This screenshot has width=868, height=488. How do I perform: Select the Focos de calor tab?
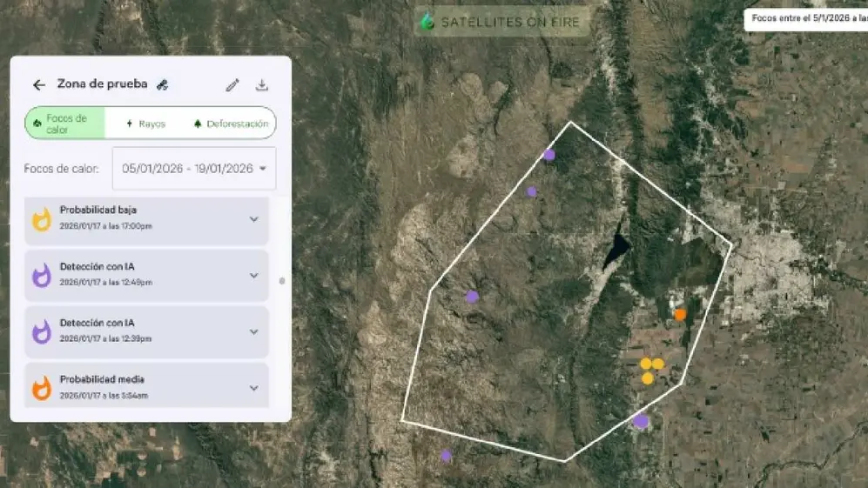tap(64, 123)
